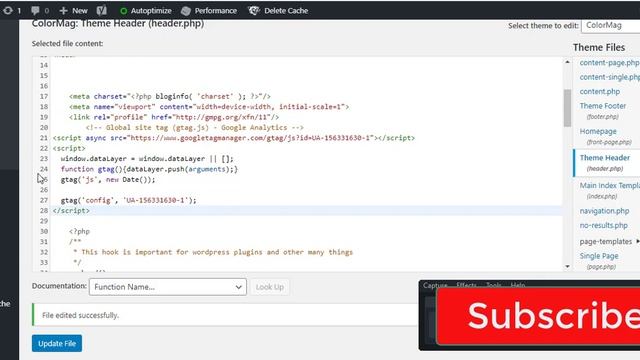The image size is (640, 360).
Task: Click line 27 gtag config code
Action: click(x=129, y=200)
